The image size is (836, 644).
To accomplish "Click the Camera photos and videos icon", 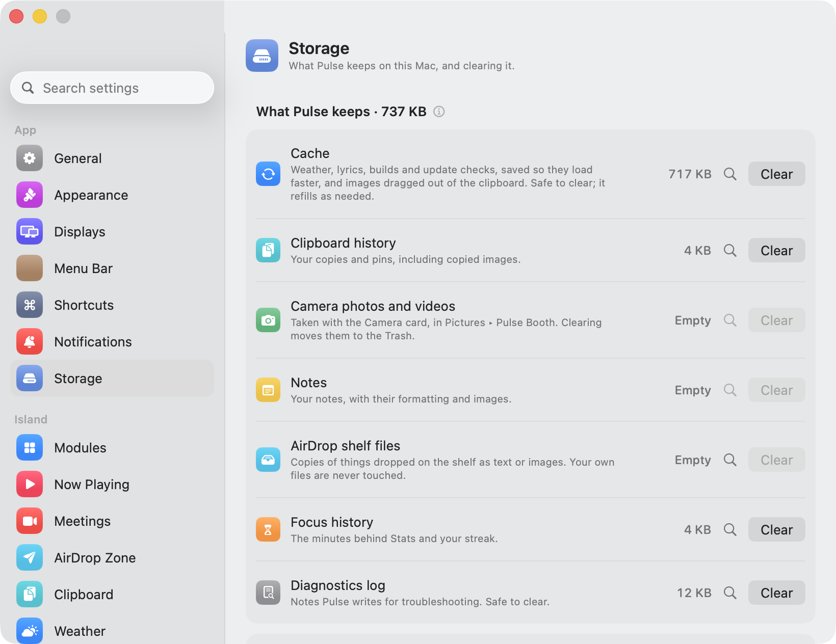I will click(268, 320).
